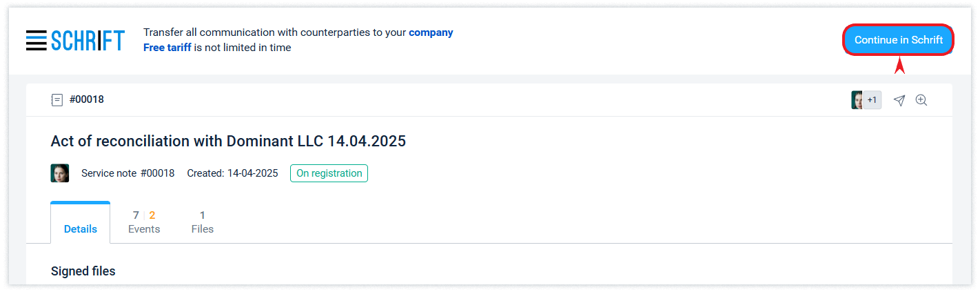The image size is (980, 292).
Task: Click the Service note #00018 label
Action: [127, 173]
